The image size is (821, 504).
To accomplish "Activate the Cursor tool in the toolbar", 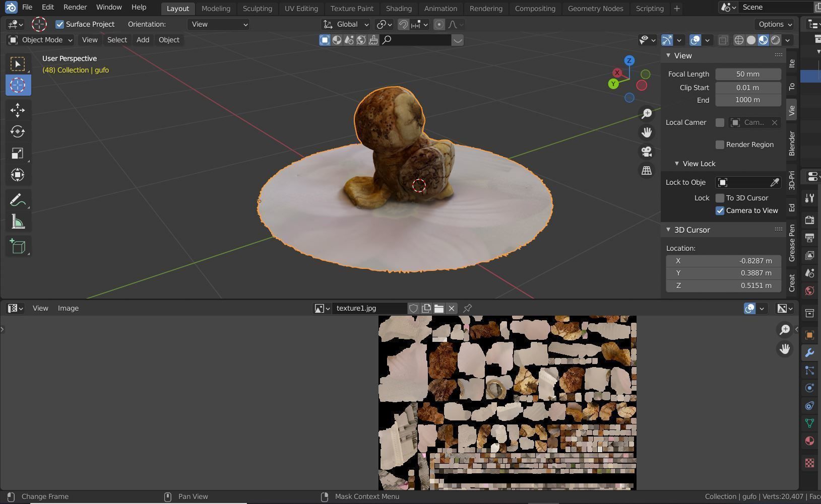I will [18, 85].
